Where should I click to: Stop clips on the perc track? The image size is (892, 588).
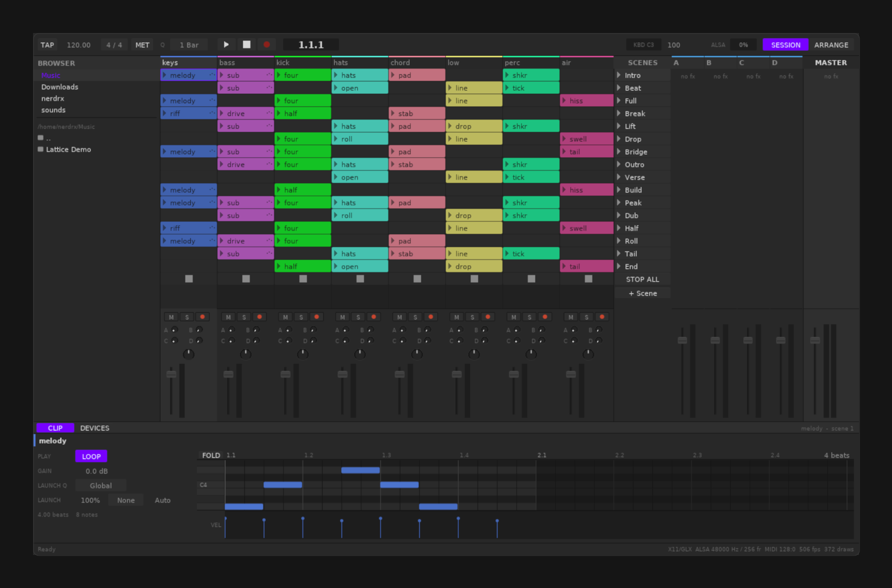[531, 279]
